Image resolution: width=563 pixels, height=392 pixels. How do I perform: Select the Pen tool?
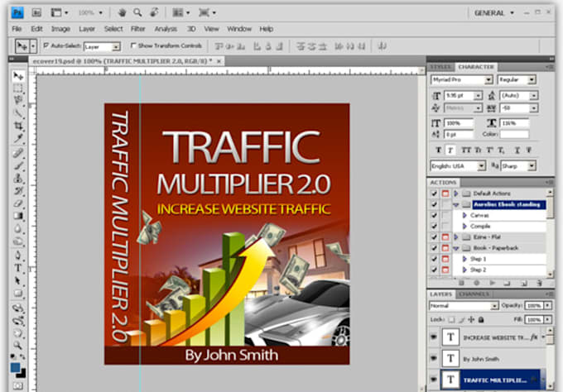[x=17, y=256]
